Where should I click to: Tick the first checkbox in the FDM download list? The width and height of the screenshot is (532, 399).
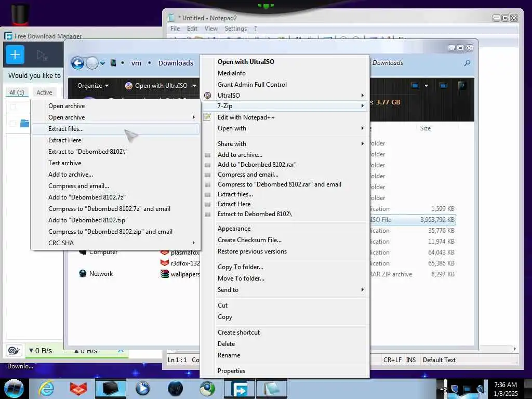13,107
